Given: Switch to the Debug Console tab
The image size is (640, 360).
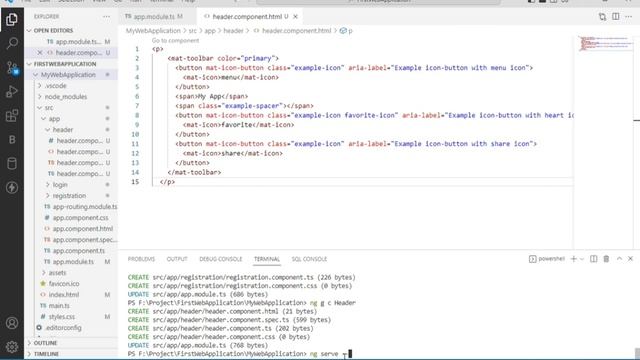Looking at the screenshot, I should [220, 259].
